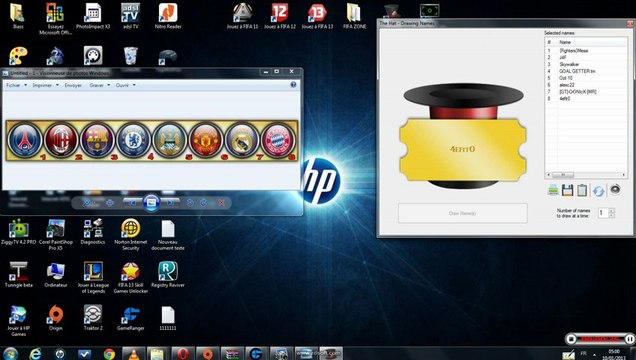Click the Jouer à League of Legends icon
Screen dimensions: 636x360
93,277
